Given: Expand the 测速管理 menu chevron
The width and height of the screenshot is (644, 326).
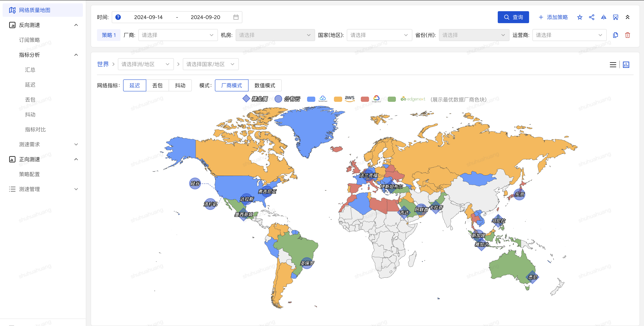Looking at the screenshot, I should tap(76, 189).
